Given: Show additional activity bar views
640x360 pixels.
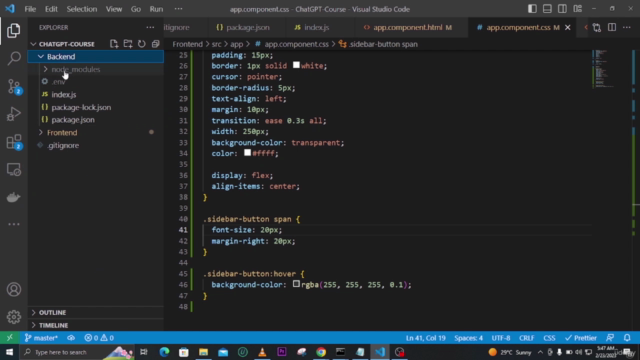Looking at the screenshot, I should click(14, 224).
